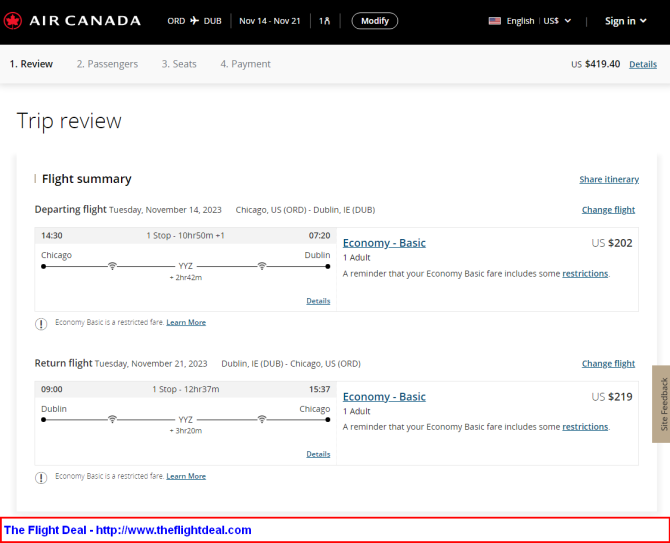Viewport: 670px width, 543px height.
Task: Click Wi-Fi icon on YYZ–Chicago return segment
Action: point(262,419)
